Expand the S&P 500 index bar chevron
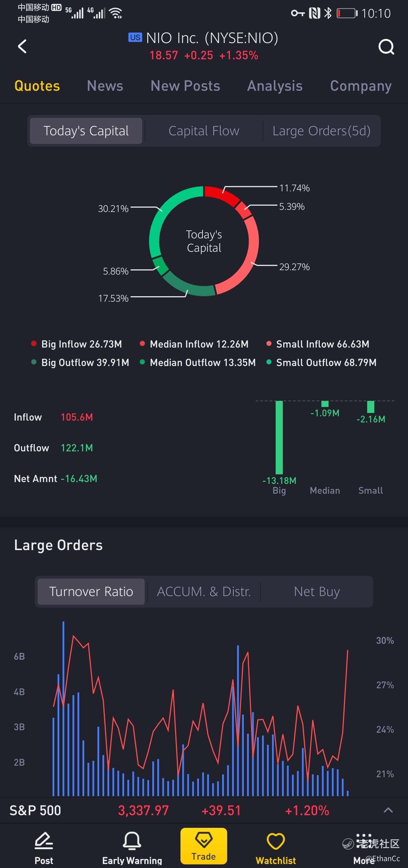Screen dimensions: 408x868 coord(388,810)
